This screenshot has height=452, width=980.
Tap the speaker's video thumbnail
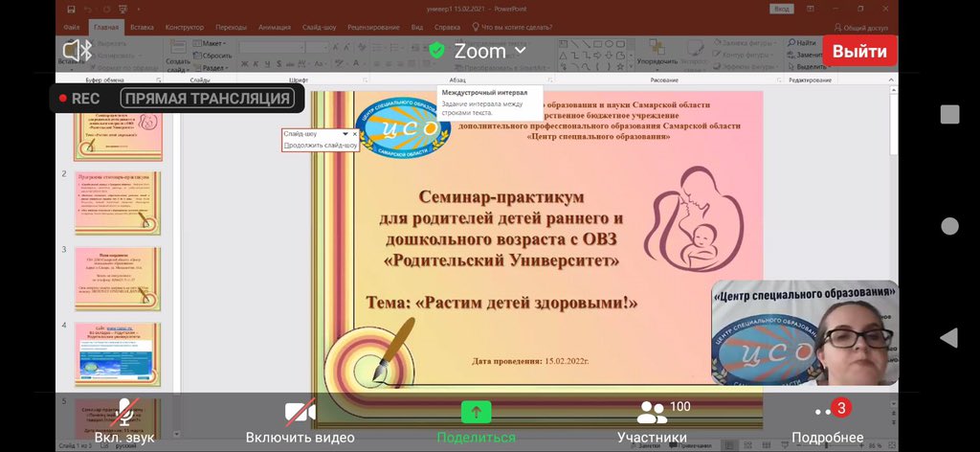[x=805, y=332]
